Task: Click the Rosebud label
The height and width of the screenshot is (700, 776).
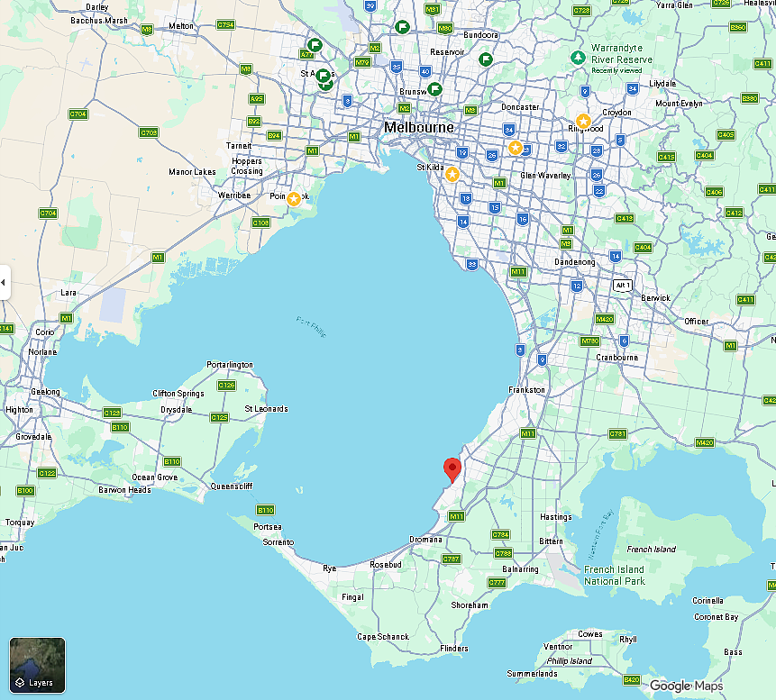Action: point(386,565)
